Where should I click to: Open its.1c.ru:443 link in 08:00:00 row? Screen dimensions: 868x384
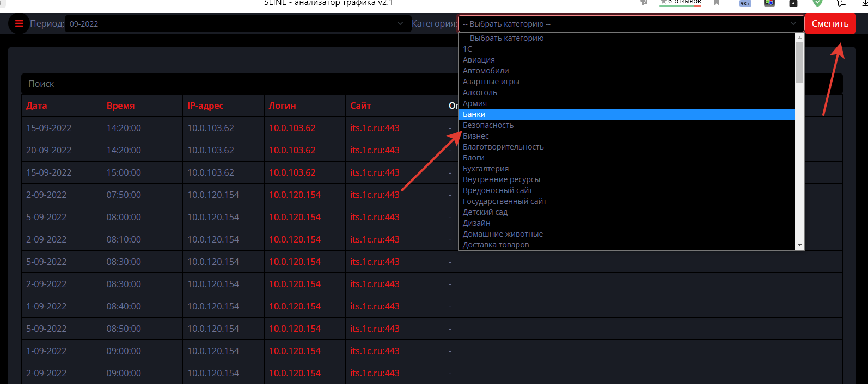tap(375, 217)
